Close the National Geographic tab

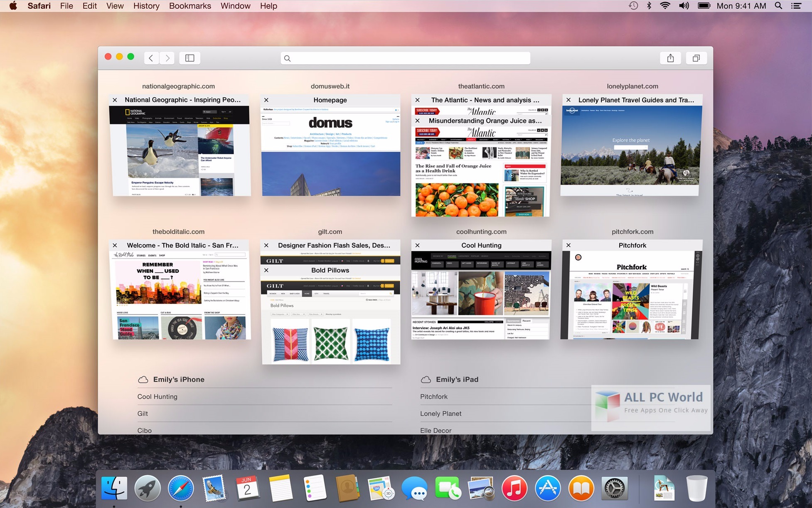115,99
